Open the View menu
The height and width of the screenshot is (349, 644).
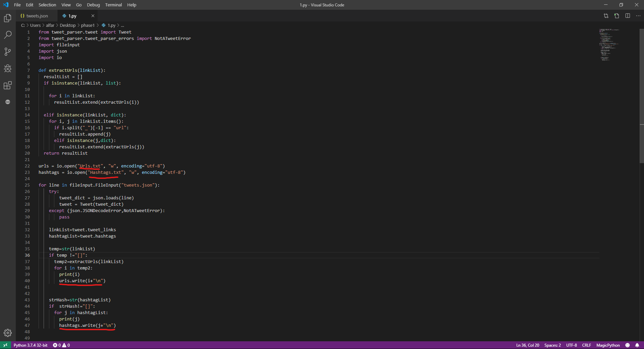66,5
